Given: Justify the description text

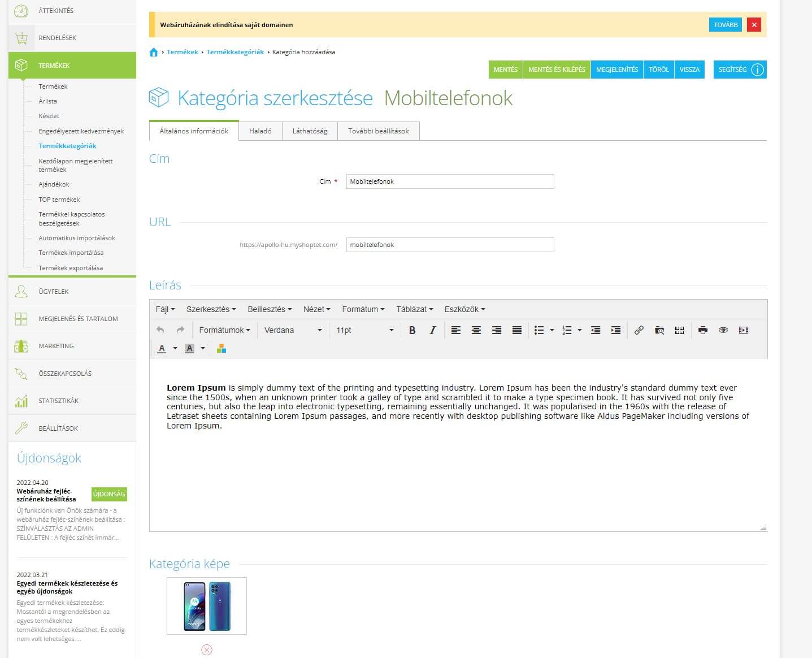Looking at the screenshot, I should (x=517, y=330).
